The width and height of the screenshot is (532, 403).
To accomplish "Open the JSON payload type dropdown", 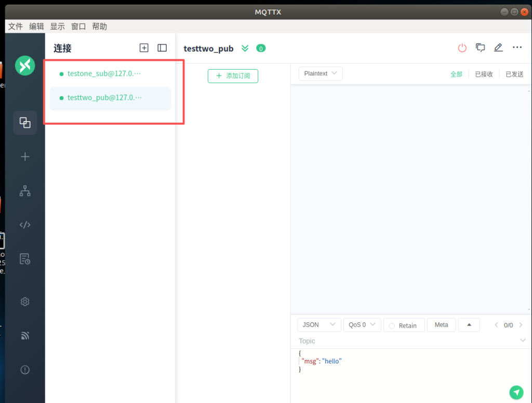I will [x=319, y=325].
